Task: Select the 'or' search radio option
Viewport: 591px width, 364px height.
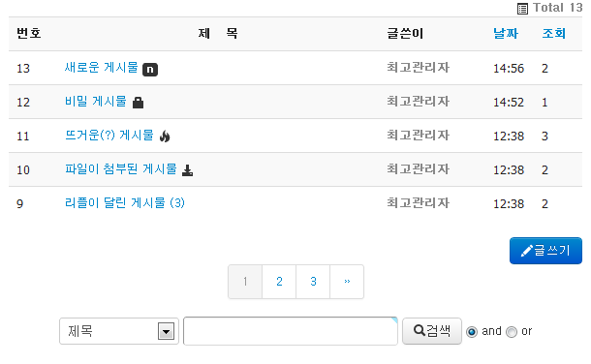Action: pyautogui.click(x=512, y=332)
